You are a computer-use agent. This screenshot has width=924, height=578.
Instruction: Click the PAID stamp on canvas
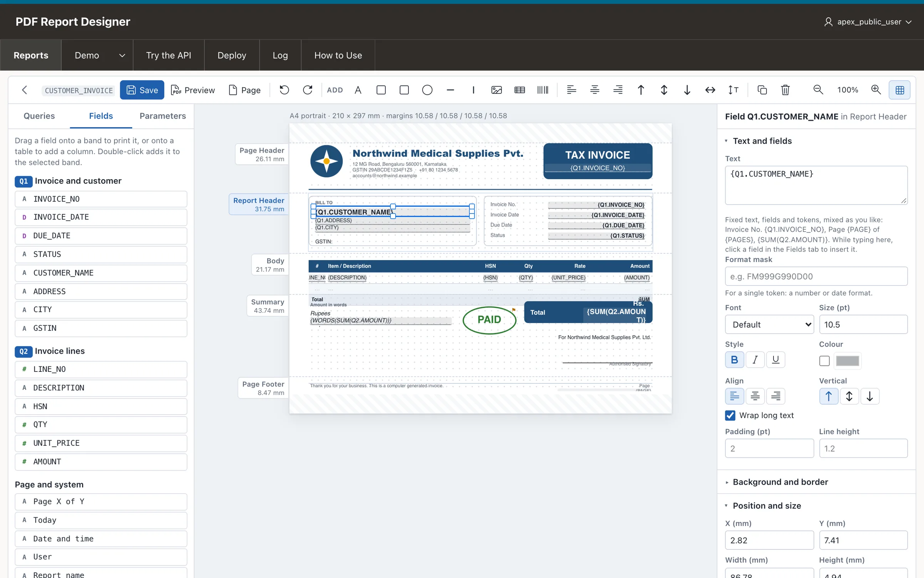[489, 320]
